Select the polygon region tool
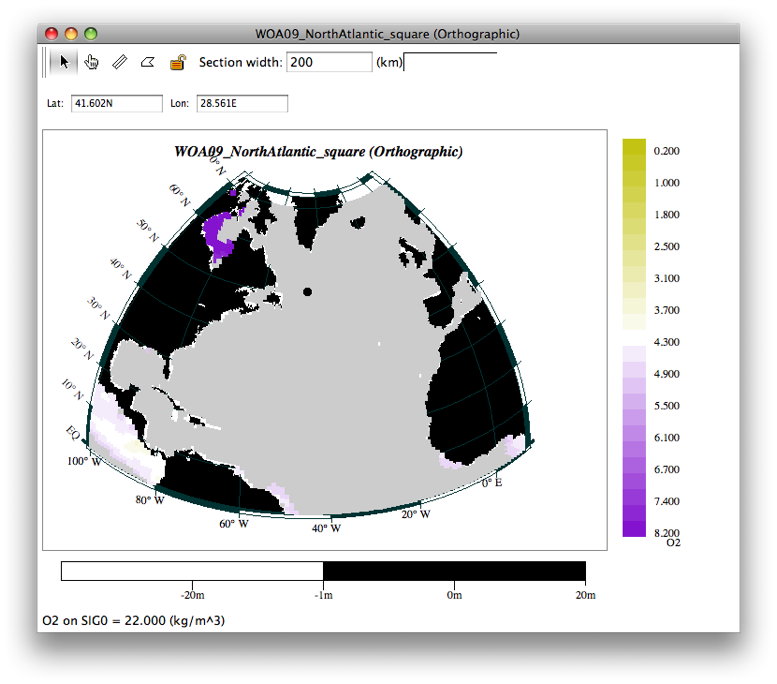This screenshot has height=684, width=777. click(x=148, y=62)
